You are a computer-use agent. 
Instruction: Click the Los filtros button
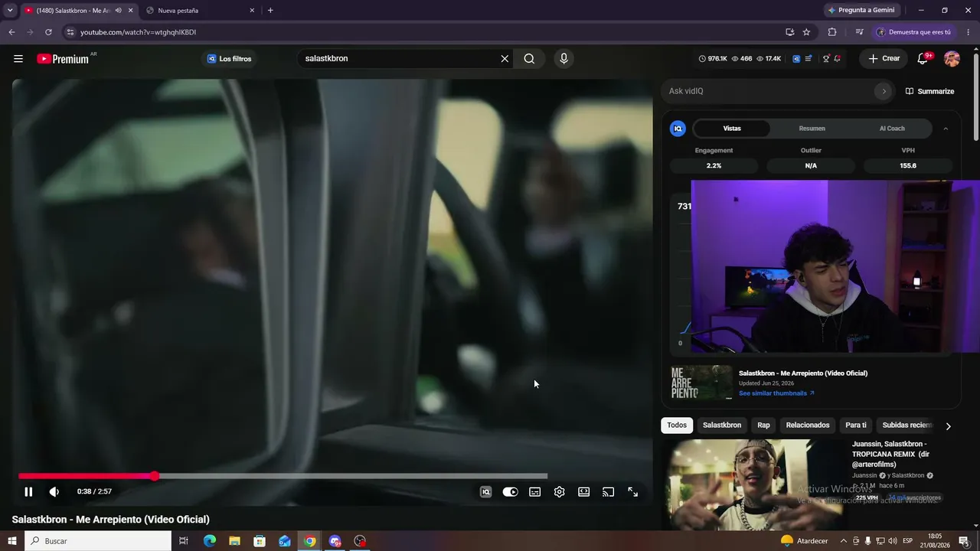tap(229, 59)
